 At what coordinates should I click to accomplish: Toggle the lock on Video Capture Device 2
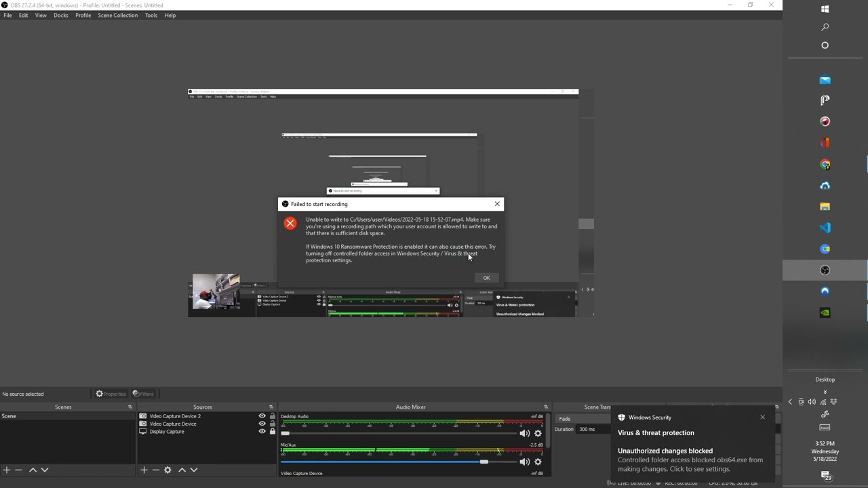[273, 416]
